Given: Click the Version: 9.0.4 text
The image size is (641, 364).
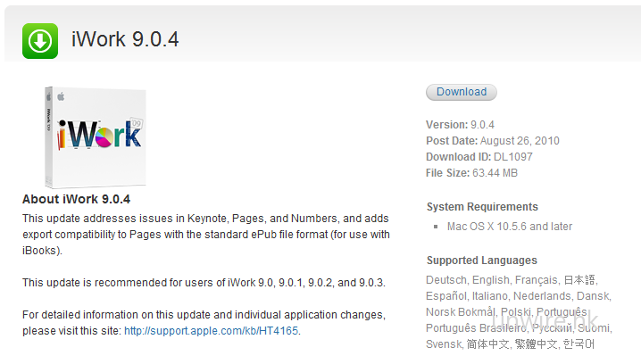Looking at the screenshot, I should pos(460,125).
